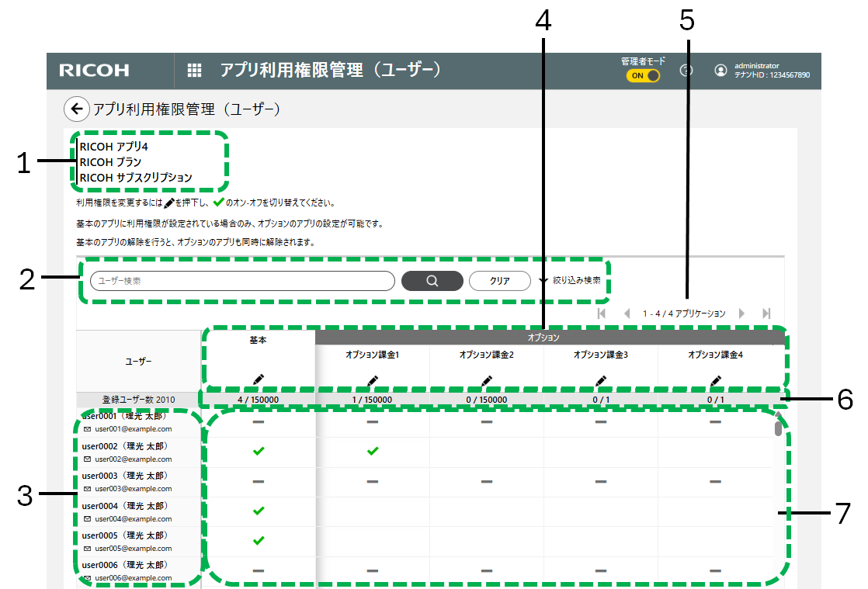Image resolution: width=868 pixels, height=589 pixels.
Task: Toggle the 管理者モード ON switch
Action: point(643,76)
